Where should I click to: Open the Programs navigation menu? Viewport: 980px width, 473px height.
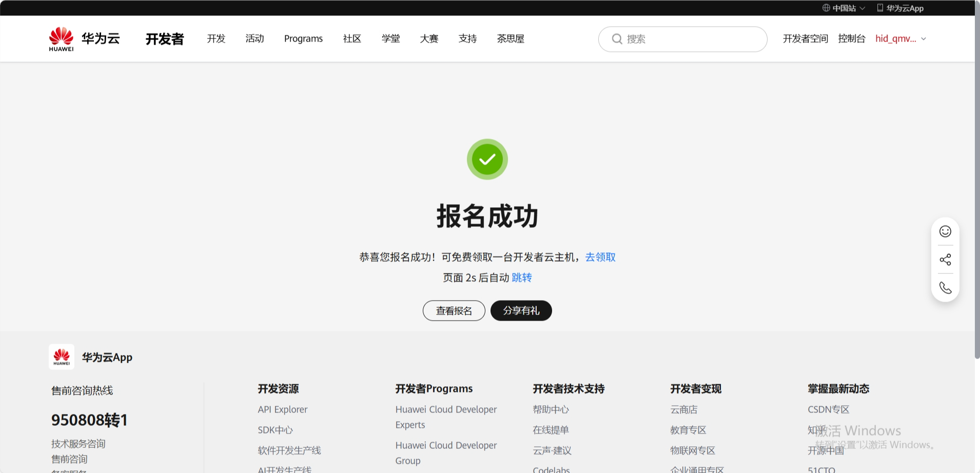[303, 39]
